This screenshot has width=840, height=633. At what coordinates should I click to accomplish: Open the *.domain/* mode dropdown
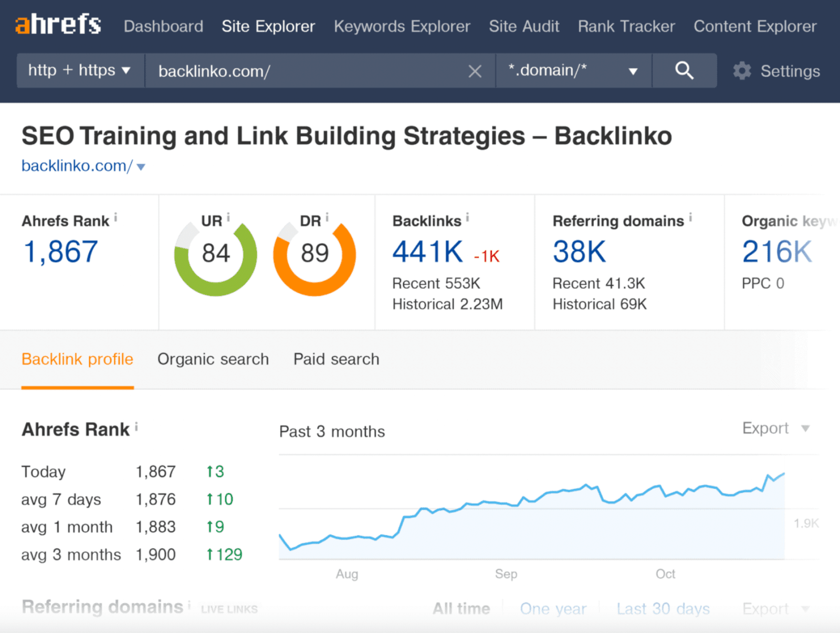pyautogui.click(x=573, y=70)
